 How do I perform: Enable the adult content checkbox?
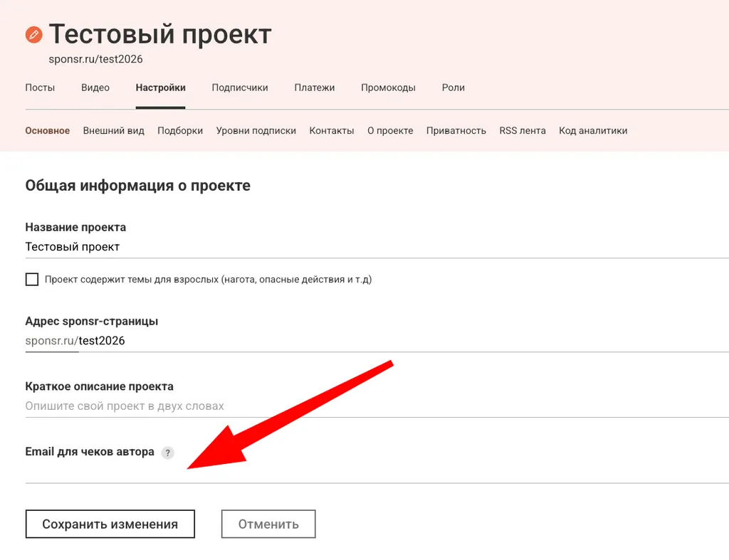(x=32, y=280)
